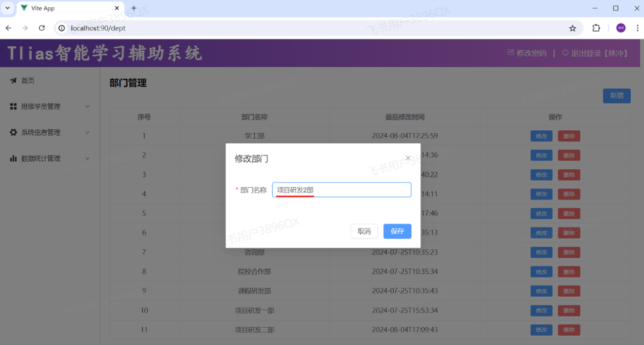Click the 部门名称 input field
Image resolution: width=644 pixels, height=345 pixels.
342,190
